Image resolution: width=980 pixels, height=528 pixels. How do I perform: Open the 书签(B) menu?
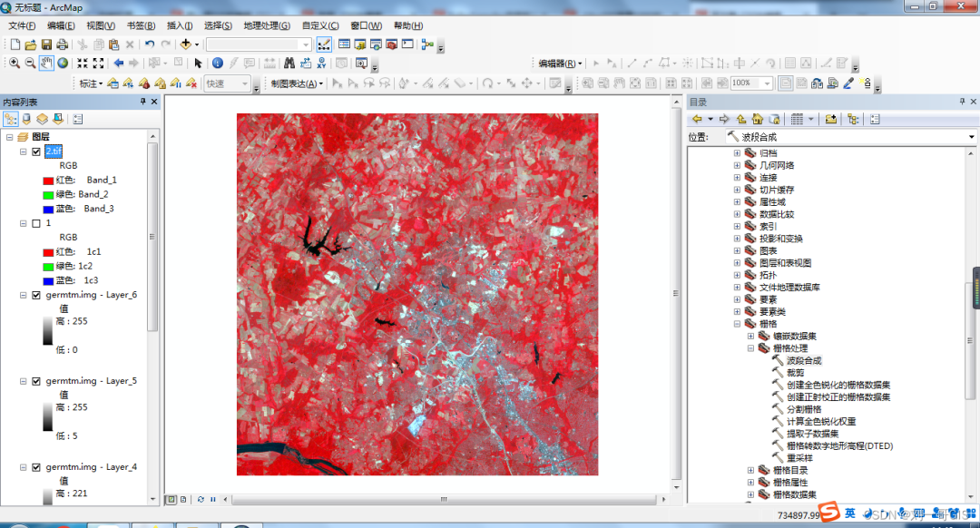pyautogui.click(x=141, y=25)
